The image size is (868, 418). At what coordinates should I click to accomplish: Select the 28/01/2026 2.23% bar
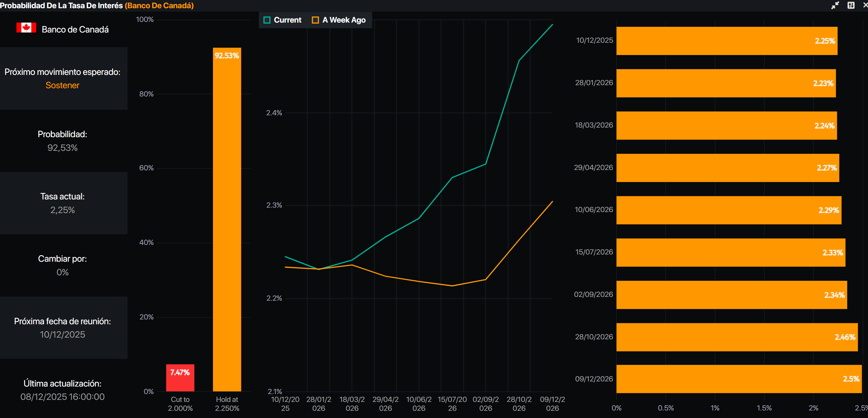725,83
